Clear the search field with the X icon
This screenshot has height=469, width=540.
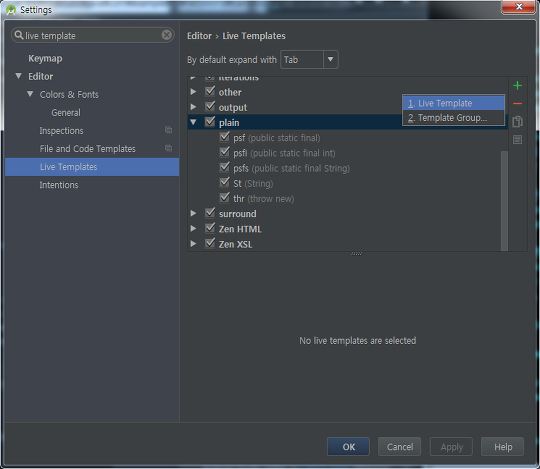tap(167, 35)
